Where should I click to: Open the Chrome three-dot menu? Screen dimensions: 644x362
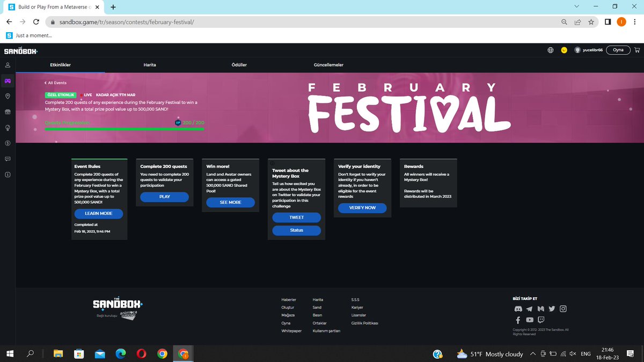pyautogui.click(x=635, y=22)
